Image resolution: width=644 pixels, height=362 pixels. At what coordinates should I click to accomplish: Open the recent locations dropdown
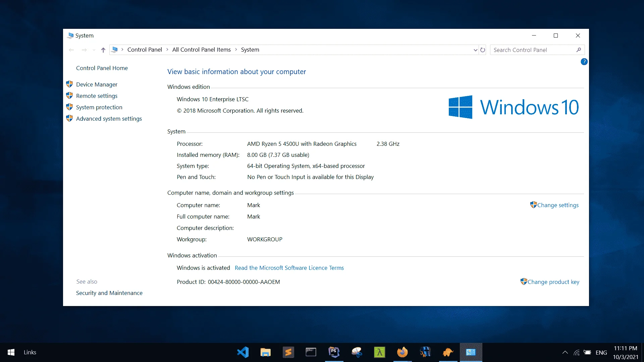[x=94, y=50]
